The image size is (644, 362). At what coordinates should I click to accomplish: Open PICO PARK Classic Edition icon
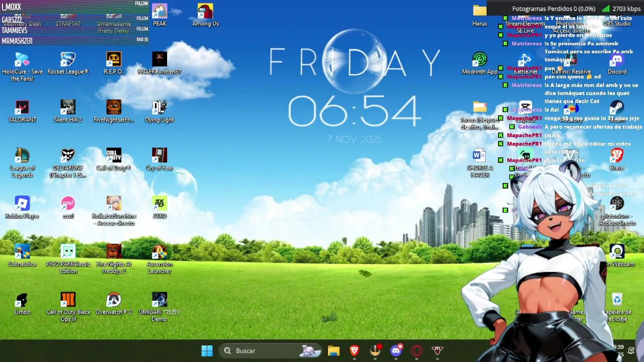[68, 259]
